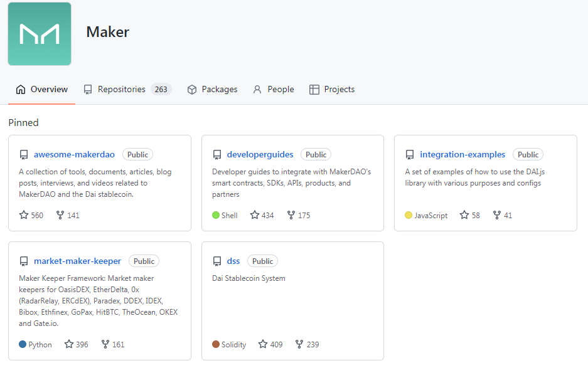The width and height of the screenshot is (588, 368).
Task: Go to the People tab
Action: [274, 90]
